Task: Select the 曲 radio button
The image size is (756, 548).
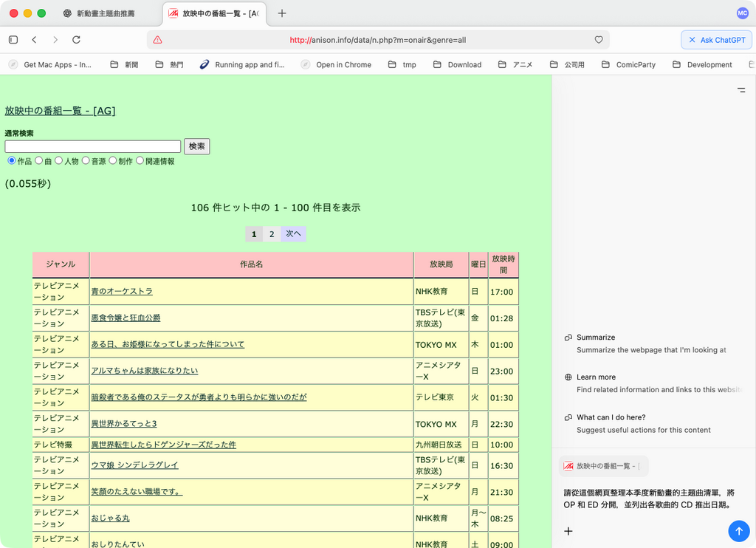Action: click(39, 160)
